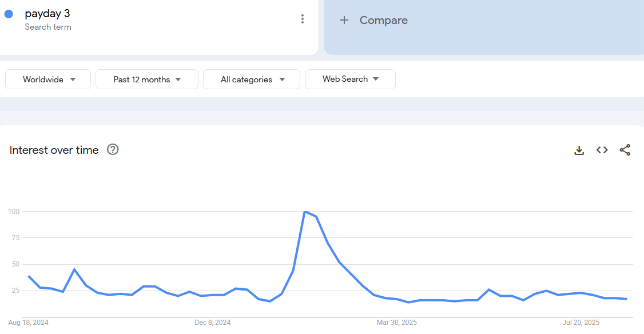Click the Dec 8, 2024 axis label
This screenshot has width=644, height=334.
coord(213,323)
